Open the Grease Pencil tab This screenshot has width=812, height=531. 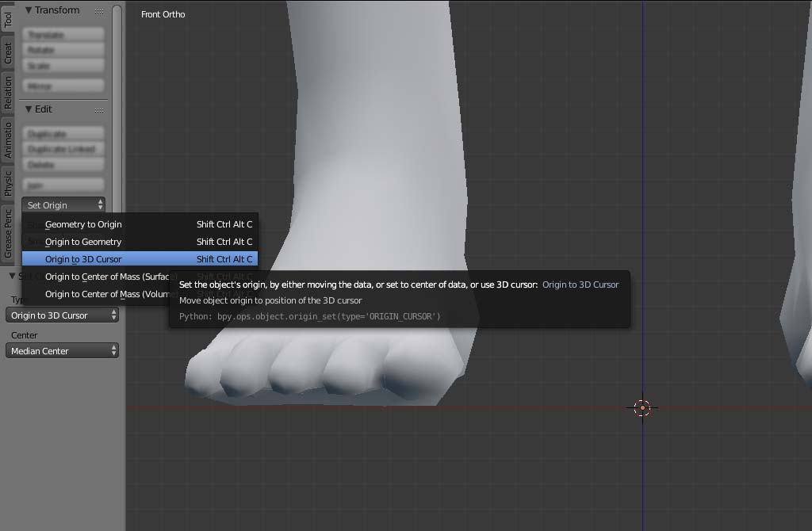(8, 234)
